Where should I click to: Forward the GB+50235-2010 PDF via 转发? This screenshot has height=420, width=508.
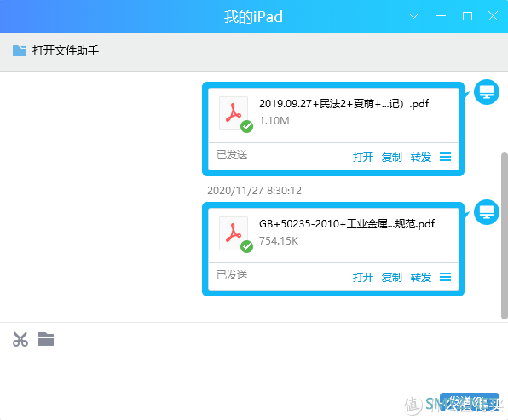[421, 278]
